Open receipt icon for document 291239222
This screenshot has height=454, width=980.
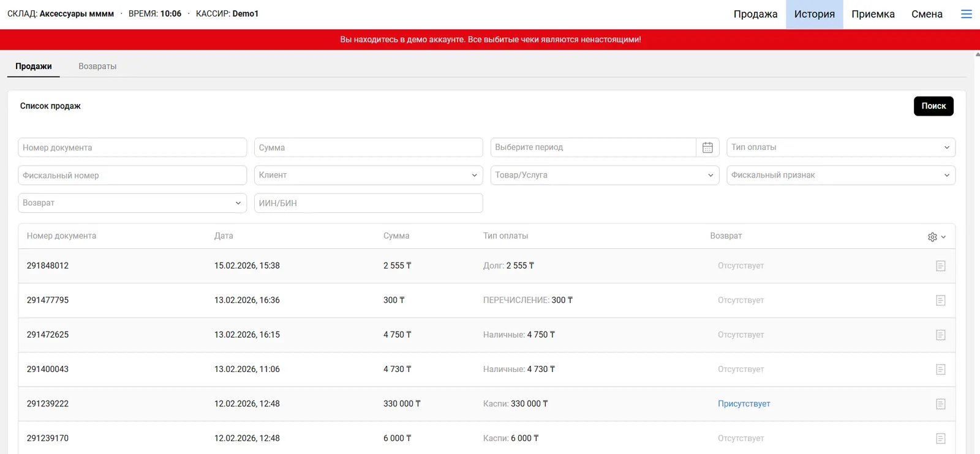coord(941,404)
